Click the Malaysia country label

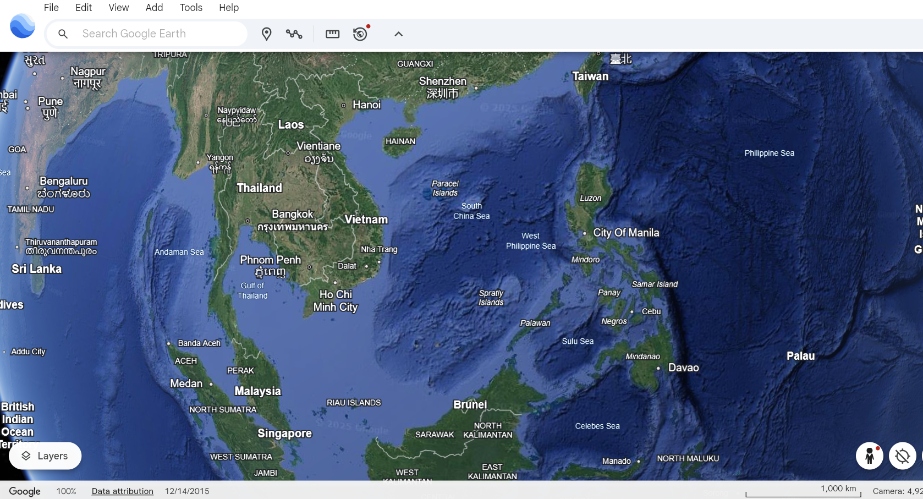point(258,391)
